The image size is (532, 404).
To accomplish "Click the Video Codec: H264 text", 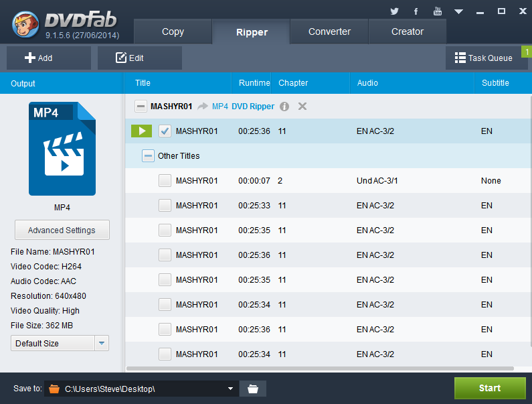I will click(x=46, y=267).
